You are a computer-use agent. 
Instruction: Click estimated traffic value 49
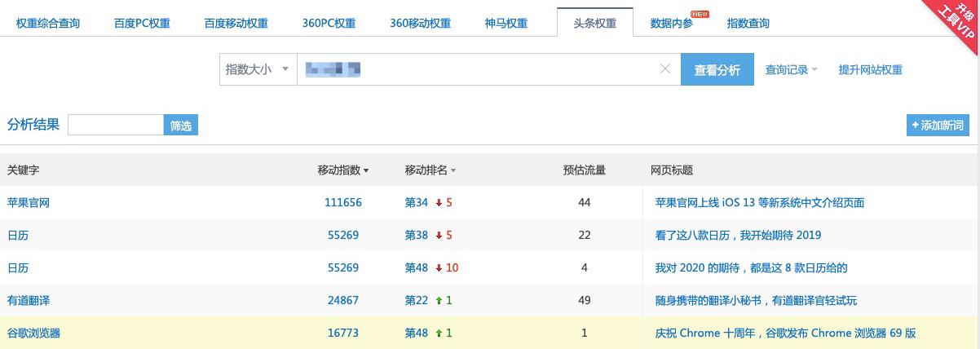click(584, 300)
